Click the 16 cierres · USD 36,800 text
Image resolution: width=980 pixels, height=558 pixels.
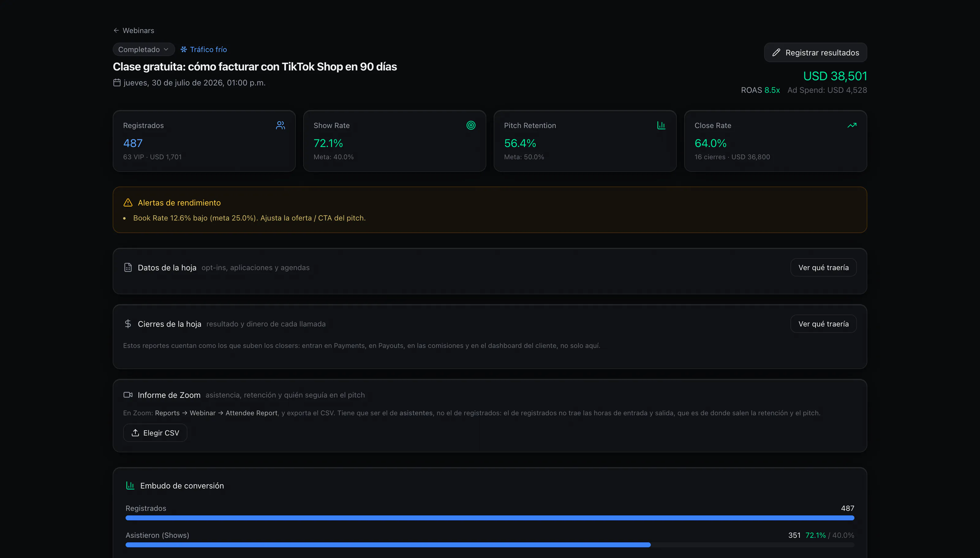click(732, 157)
